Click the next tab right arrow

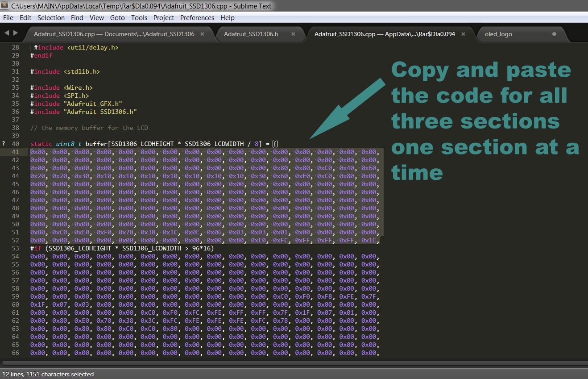(16, 33)
